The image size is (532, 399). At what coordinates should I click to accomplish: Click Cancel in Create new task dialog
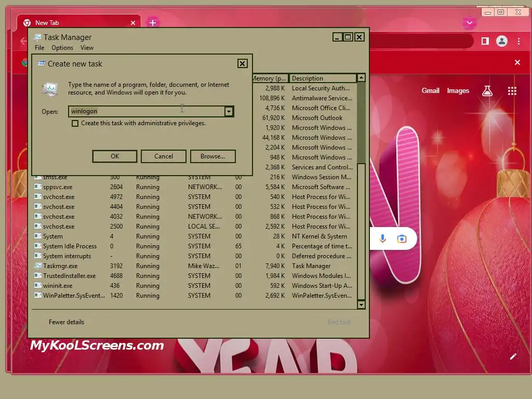(164, 156)
